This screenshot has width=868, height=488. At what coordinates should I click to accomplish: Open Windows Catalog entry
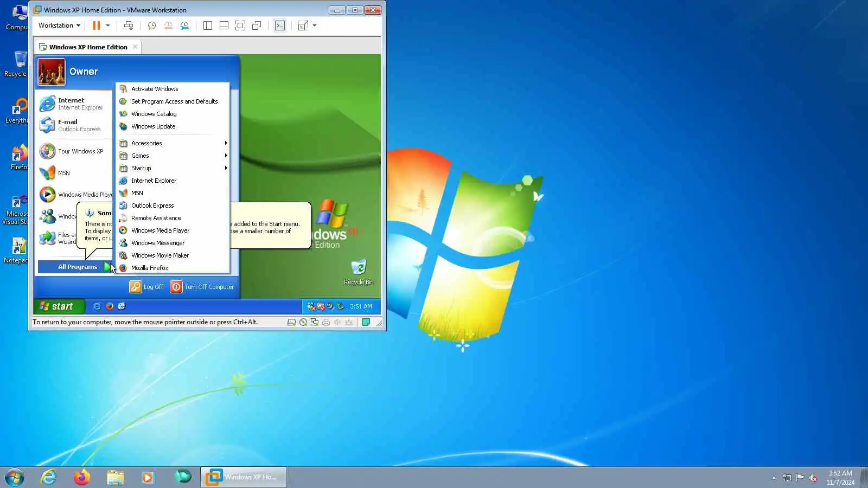tap(173, 114)
